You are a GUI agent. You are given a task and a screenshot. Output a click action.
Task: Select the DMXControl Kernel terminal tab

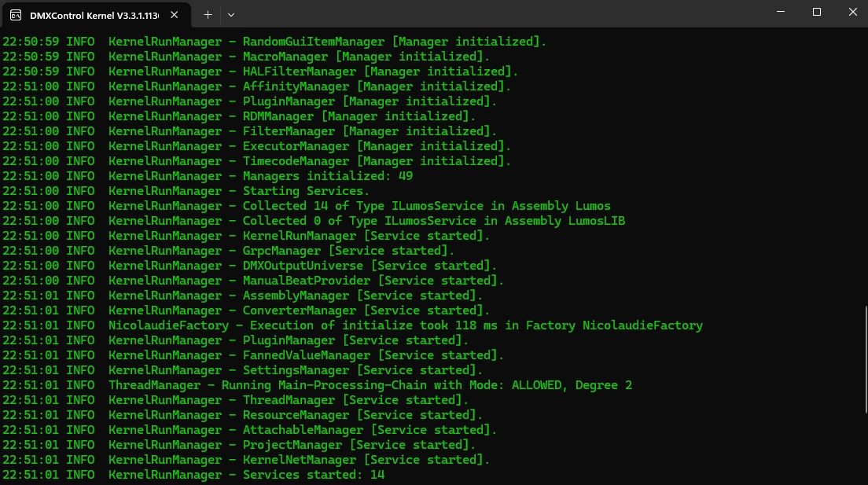97,15
